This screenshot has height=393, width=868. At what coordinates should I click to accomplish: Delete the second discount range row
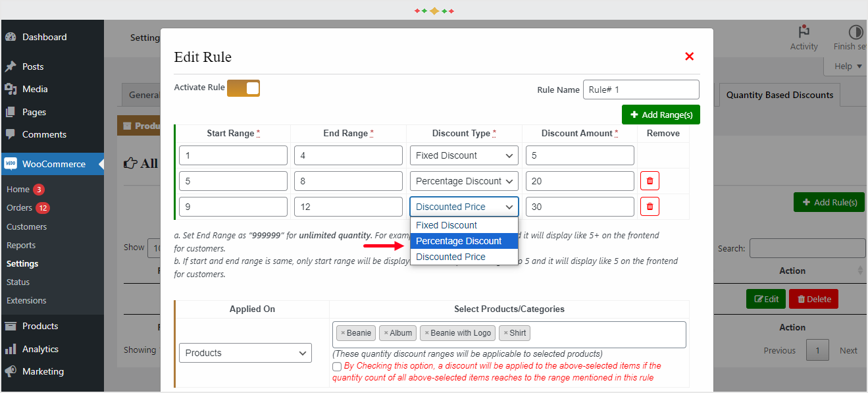650,180
